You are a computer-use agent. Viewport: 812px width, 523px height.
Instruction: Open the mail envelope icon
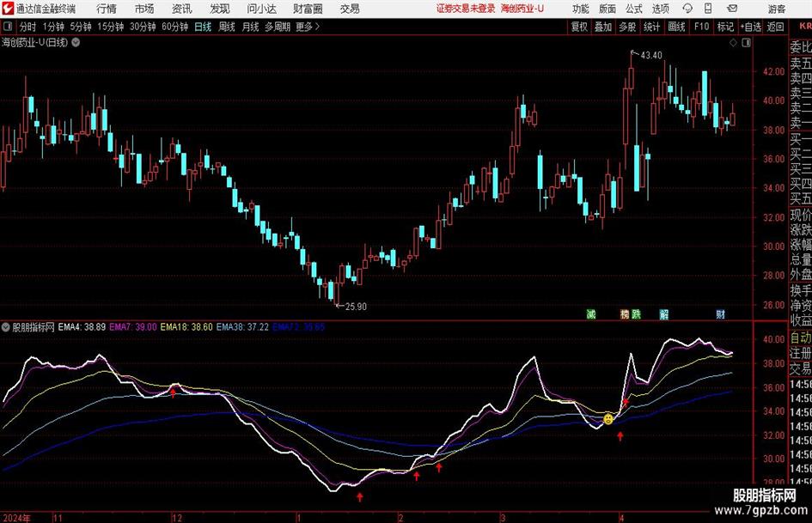[x=732, y=9]
